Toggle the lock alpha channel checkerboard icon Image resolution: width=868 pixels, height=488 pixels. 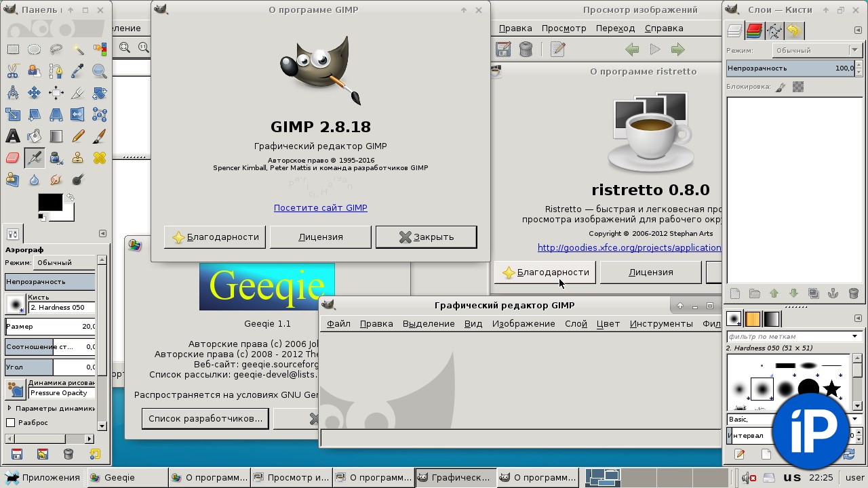pos(798,87)
